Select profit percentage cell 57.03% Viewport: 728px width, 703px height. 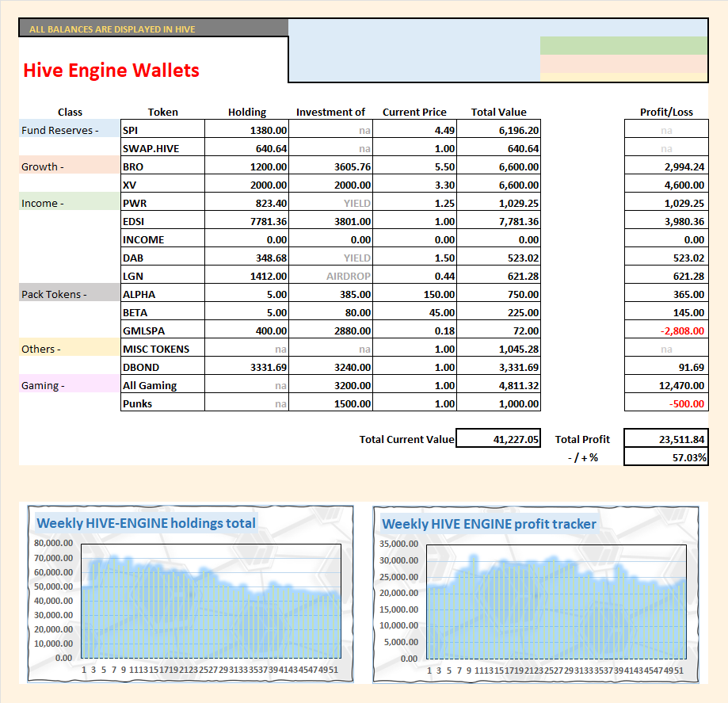(666, 457)
